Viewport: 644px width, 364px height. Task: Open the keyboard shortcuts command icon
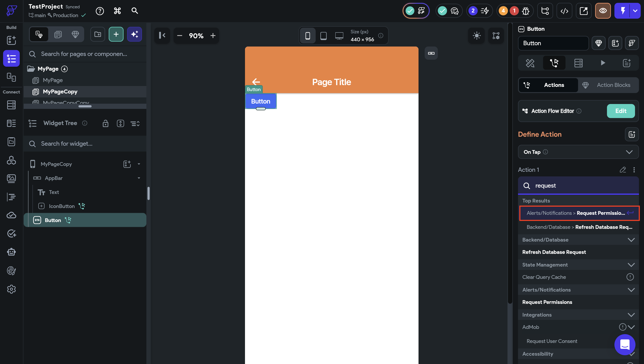(117, 11)
